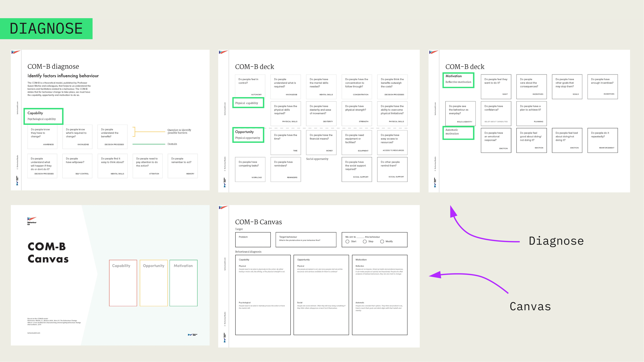Click the logo atop the COM-B Canvas worksheet slide

[x=223, y=207]
